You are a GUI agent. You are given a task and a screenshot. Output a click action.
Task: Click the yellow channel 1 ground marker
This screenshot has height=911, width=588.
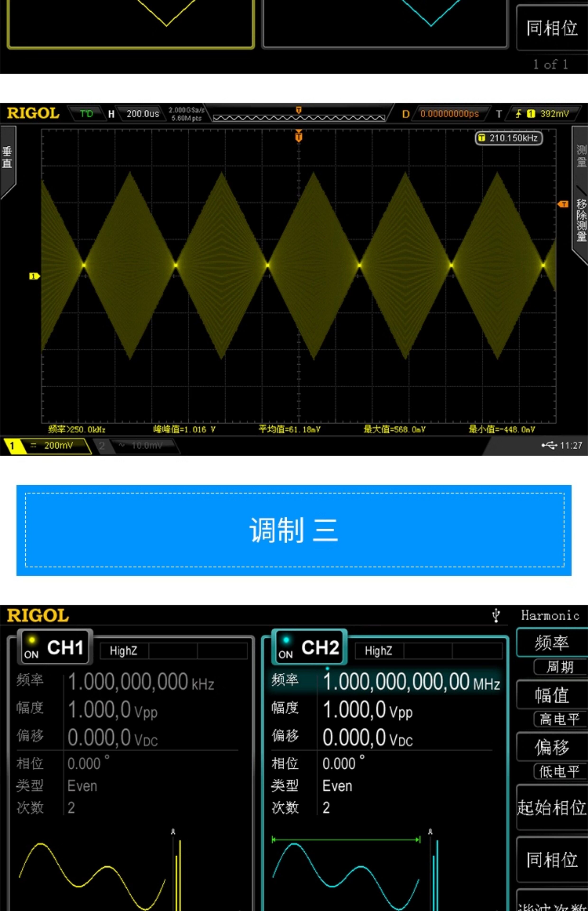point(34,276)
